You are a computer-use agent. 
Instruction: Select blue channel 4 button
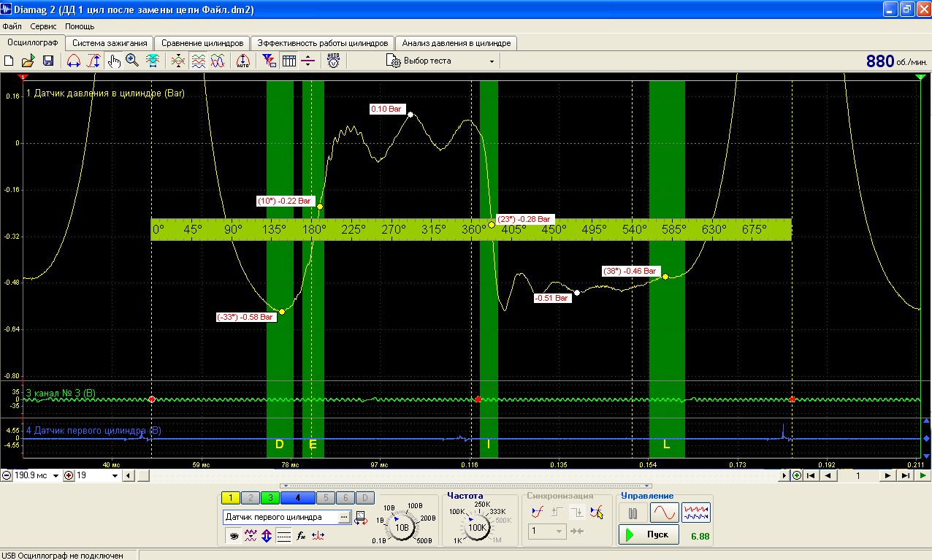pyautogui.click(x=297, y=498)
